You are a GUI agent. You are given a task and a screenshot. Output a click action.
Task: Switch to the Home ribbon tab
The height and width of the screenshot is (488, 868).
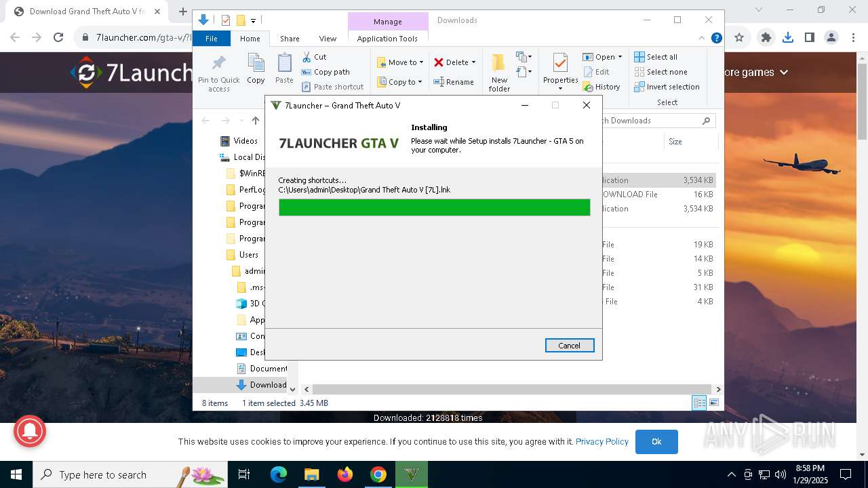point(250,39)
